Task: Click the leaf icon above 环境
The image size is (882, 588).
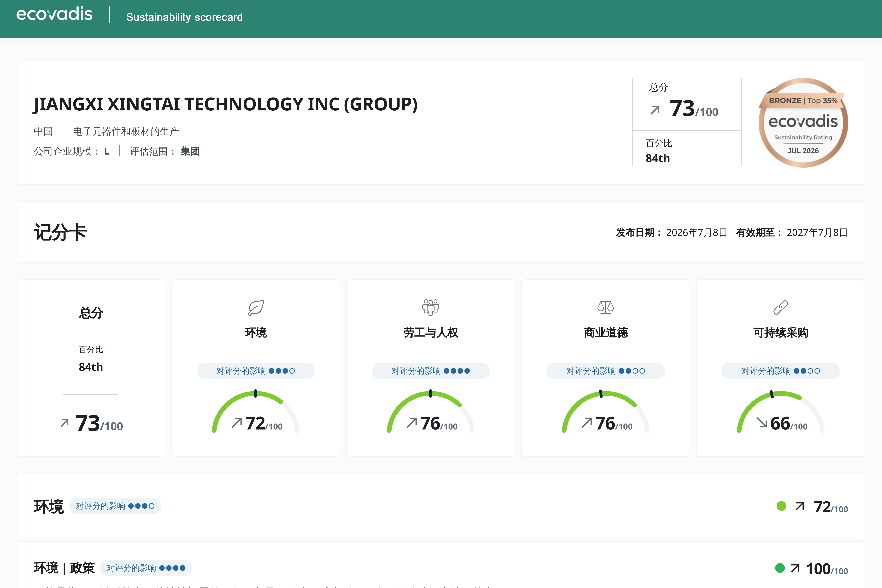Action: pos(256,308)
